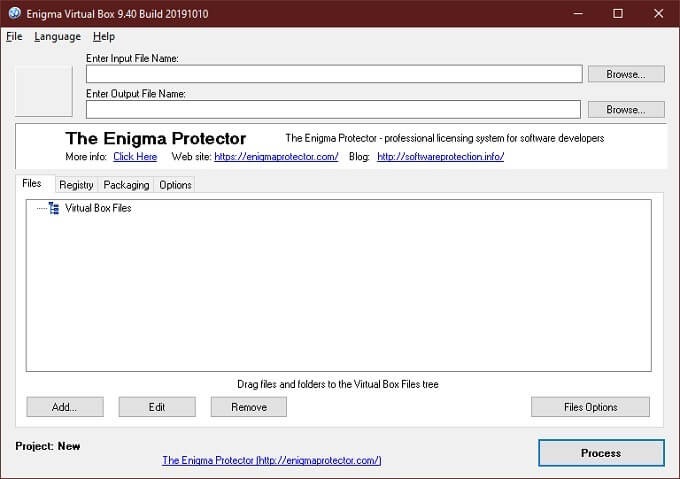Viewport: 680px width, 479px height.
Task: Click the Input File Name field
Action: tap(334, 74)
